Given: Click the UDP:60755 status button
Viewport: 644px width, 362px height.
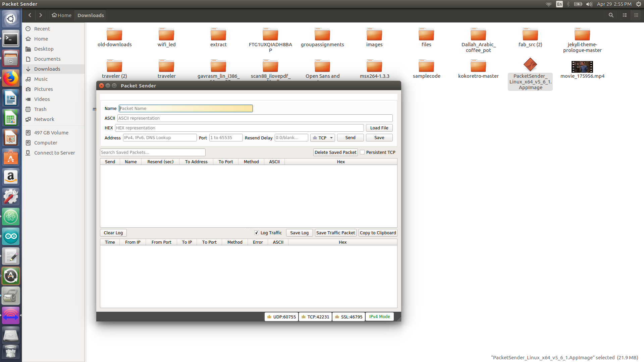Looking at the screenshot, I should [x=281, y=317].
